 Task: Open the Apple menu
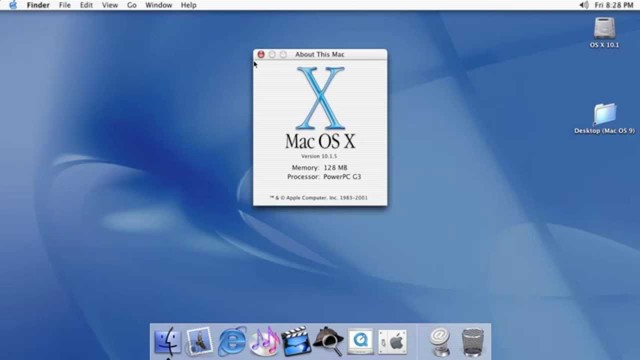[13, 5]
